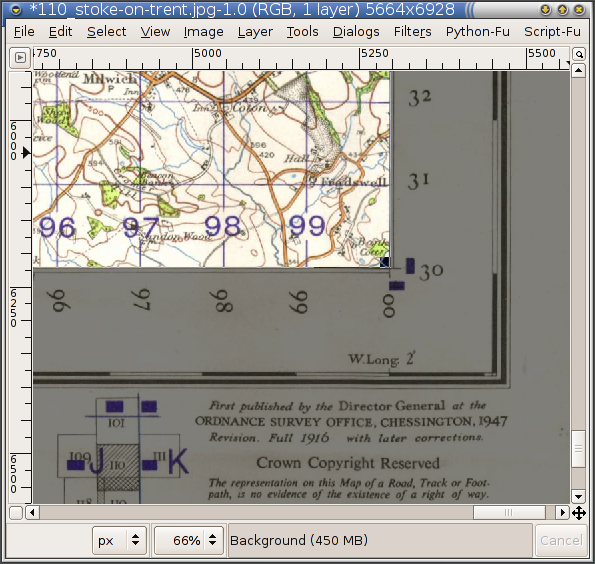
Task: Open the Filters menu
Action: (412, 32)
